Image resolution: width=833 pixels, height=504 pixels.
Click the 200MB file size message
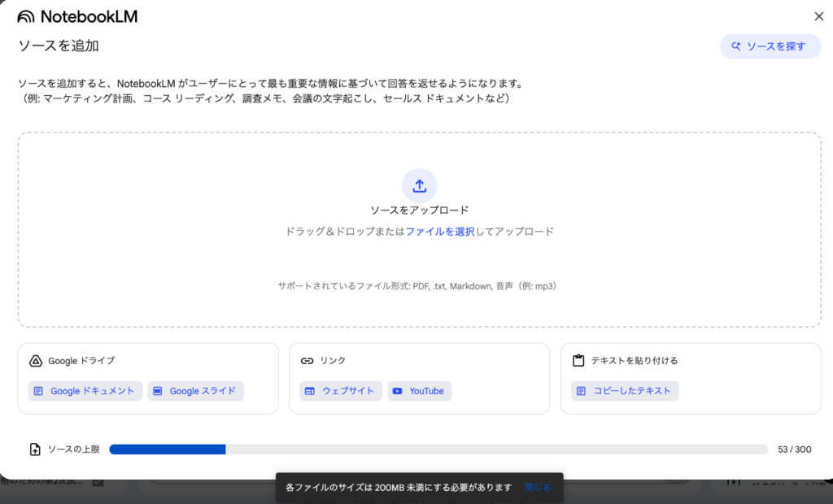tap(399, 488)
